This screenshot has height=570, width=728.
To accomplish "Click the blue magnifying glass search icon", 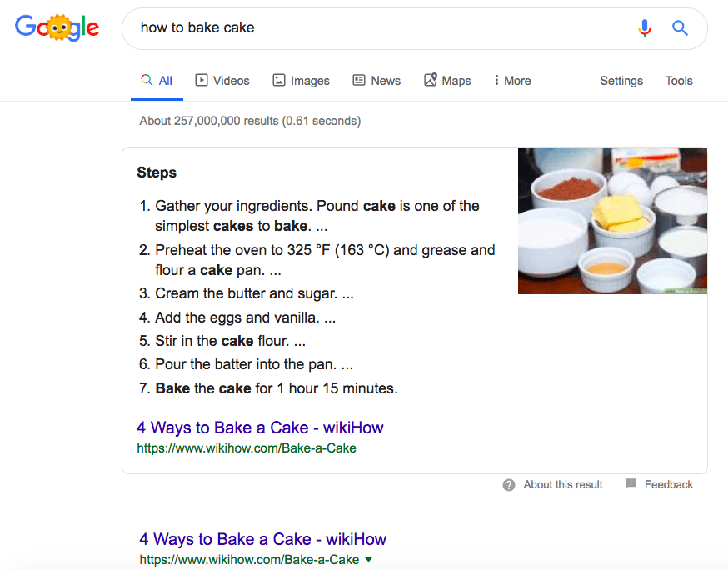I will point(681,28).
